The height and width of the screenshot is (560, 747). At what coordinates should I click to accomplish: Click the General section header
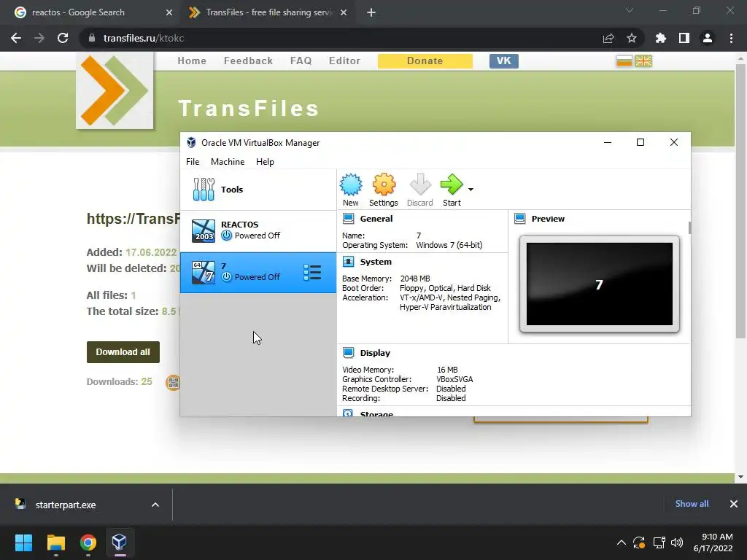point(376,219)
